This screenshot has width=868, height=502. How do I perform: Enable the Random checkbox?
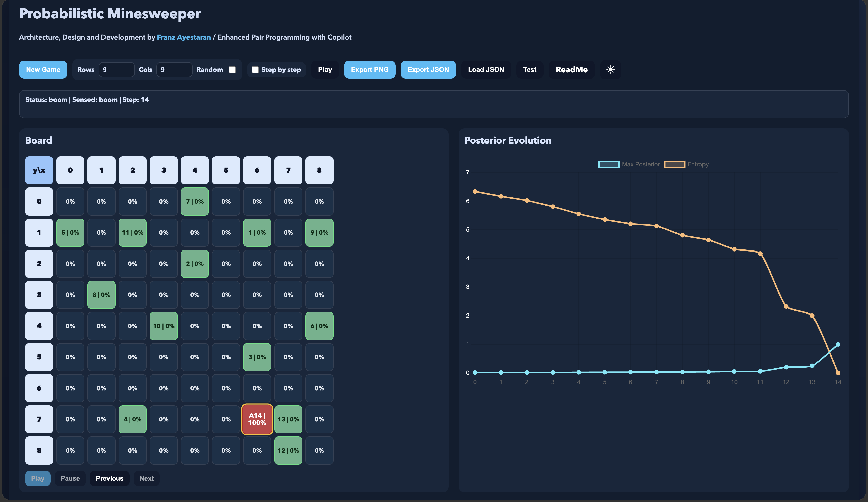(233, 70)
